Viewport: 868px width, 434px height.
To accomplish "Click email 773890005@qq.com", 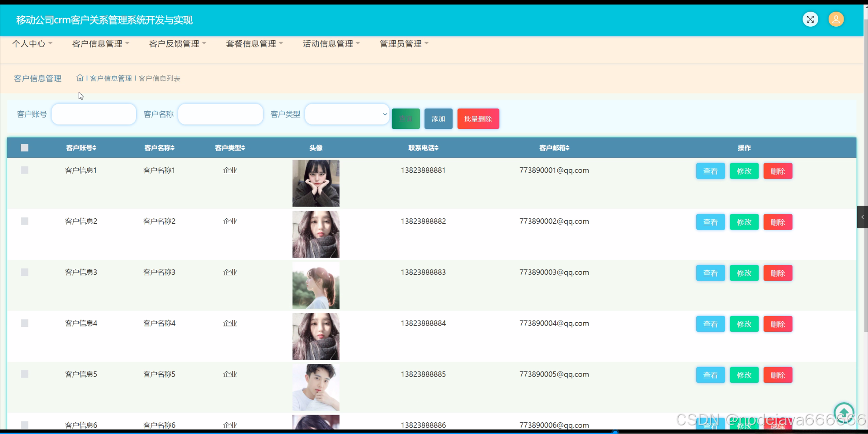I will click(x=554, y=374).
